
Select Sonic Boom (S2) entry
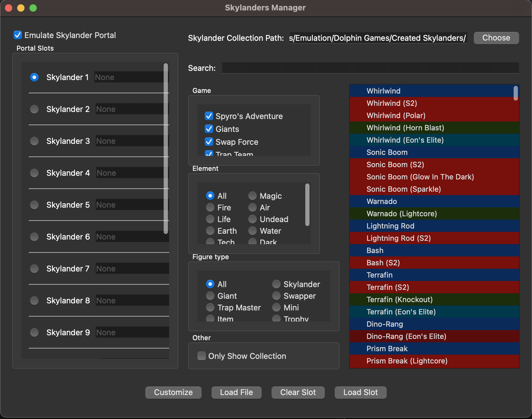coord(434,164)
